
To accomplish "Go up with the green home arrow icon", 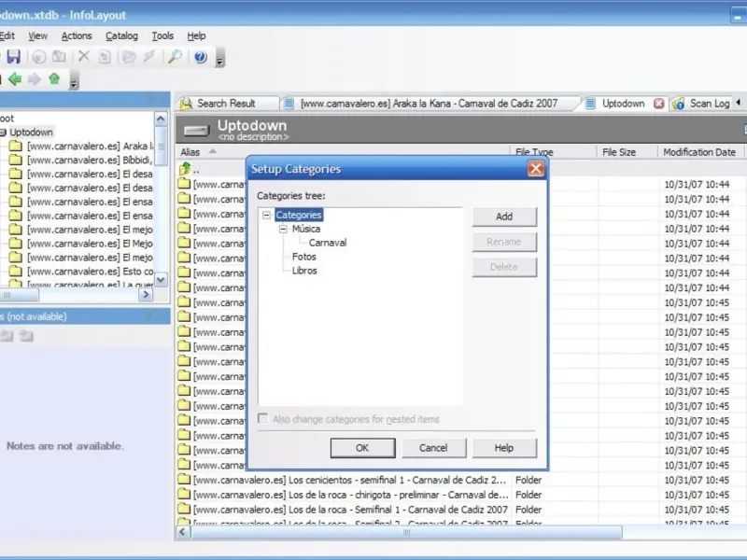I will (54, 78).
